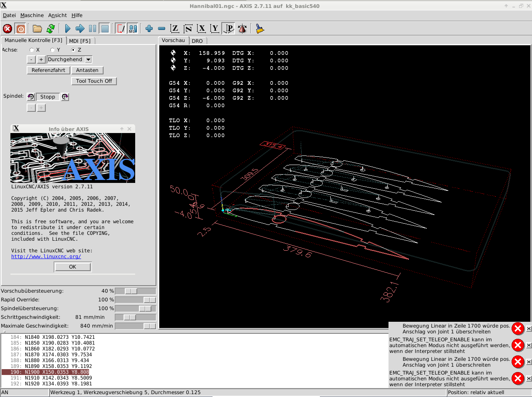This screenshot has width=532, height=397.
Task: Toggle the machine power icon
Action: [20, 29]
